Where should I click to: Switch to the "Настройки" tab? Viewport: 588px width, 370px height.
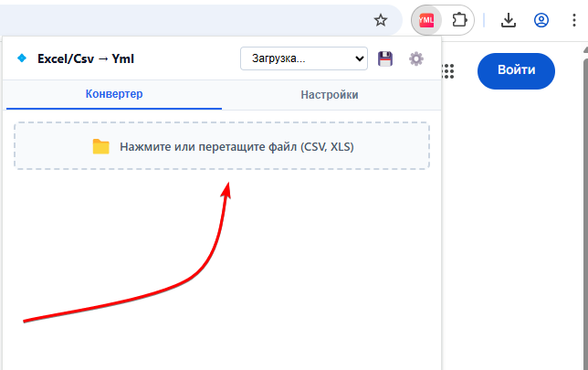[x=330, y=94]
